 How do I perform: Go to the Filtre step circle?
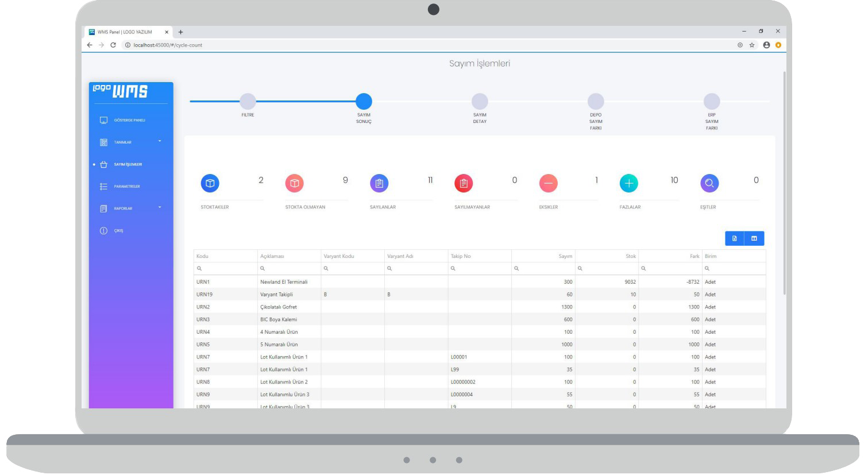[x=248, y=102]
